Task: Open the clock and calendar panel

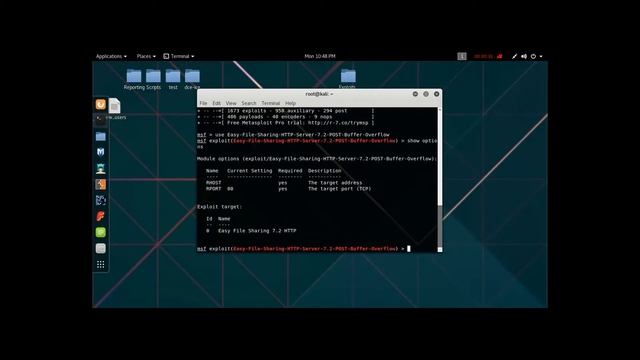Action: (320, 56)
